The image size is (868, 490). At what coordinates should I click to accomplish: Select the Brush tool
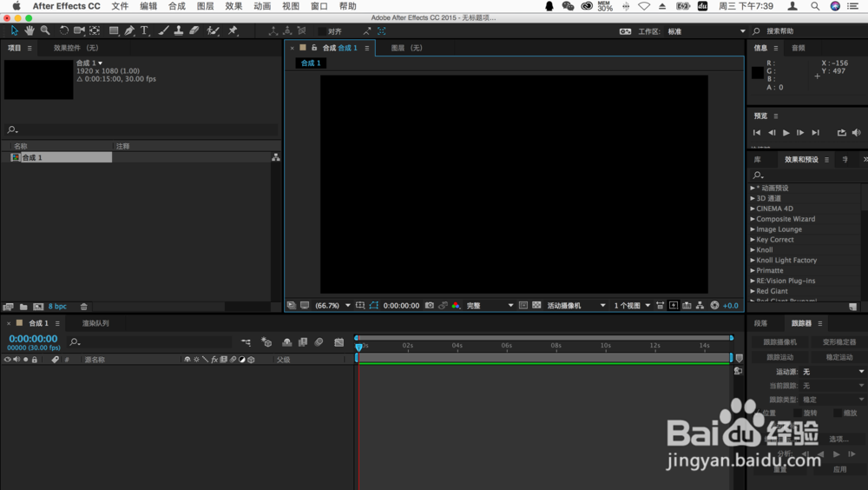click(x=163, y=30)
